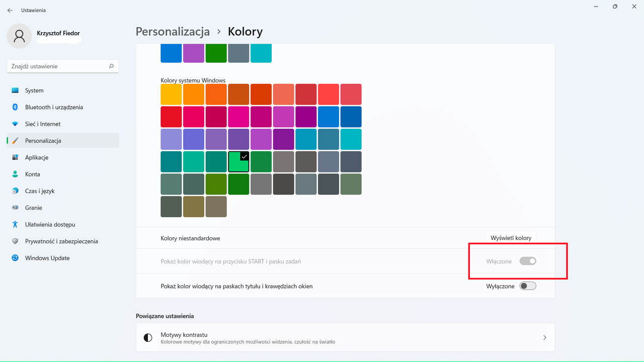
Task: Click the Prywatność i zabezpieczenia shield icon
Action: tap(15, 241)
